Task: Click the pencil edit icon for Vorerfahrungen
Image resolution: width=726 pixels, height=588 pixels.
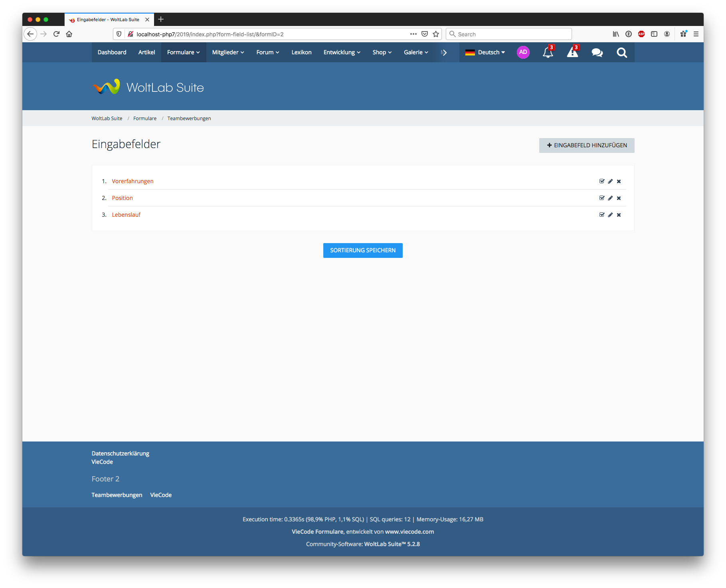Action: pos(610,181)
